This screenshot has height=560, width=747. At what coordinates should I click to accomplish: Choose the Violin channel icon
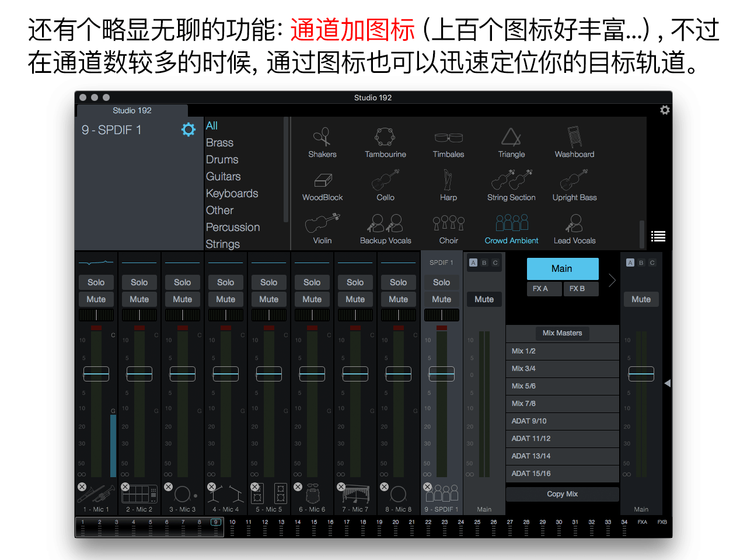pos(322,229)
